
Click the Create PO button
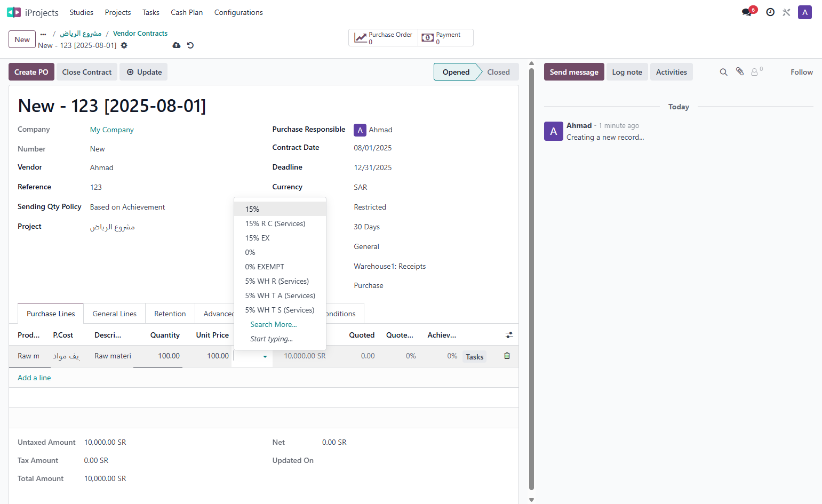click(x=31, y=72)
